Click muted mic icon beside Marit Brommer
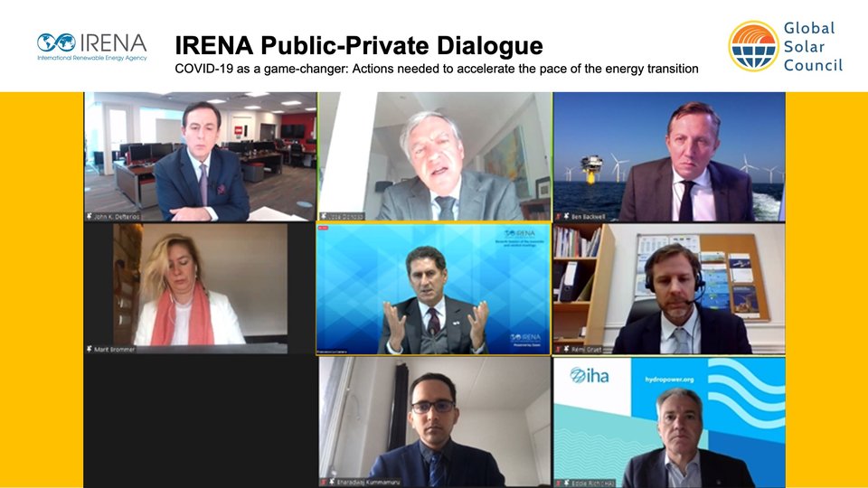This screenshot has width=868, height=488. pyautogui.click(x=90, y=349)
